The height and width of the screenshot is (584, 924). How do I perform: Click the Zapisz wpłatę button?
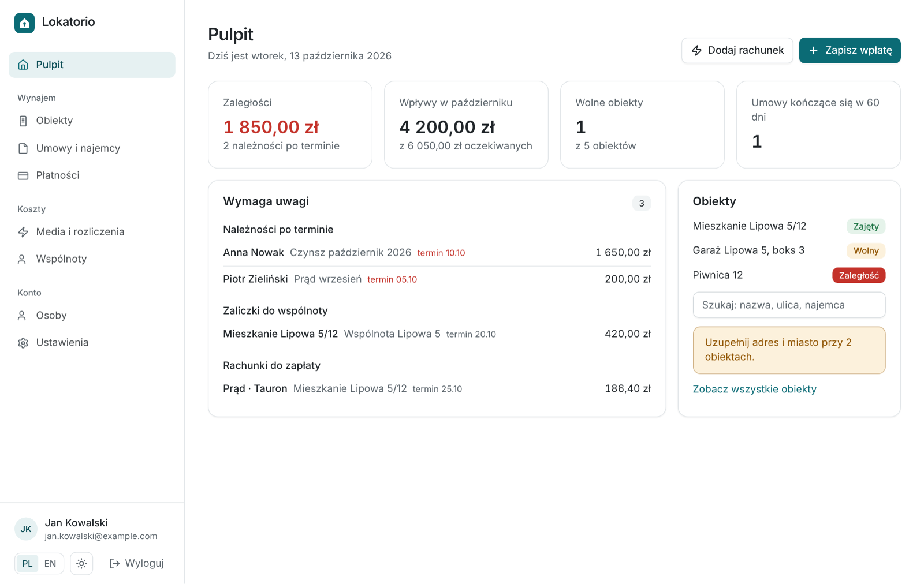tap(850, 50)
